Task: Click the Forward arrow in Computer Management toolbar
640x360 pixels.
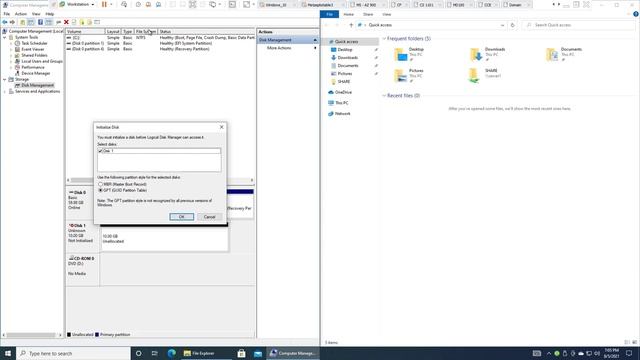Action: [x=12, y=22]
